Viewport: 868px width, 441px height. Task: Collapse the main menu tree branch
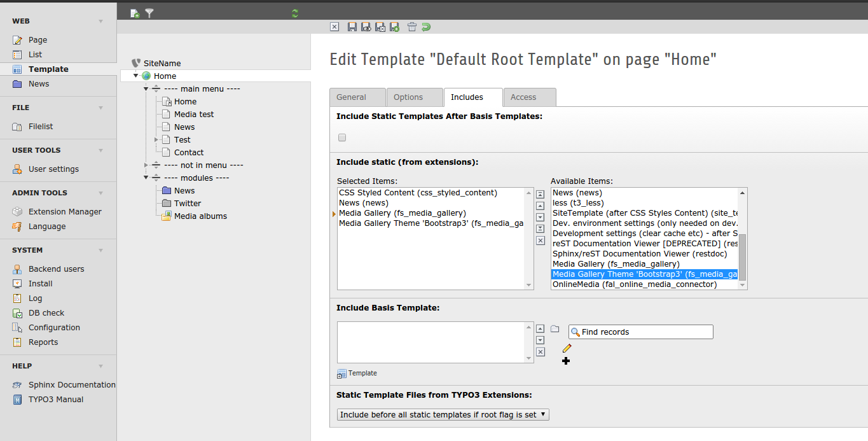click(x=146, y=89)
